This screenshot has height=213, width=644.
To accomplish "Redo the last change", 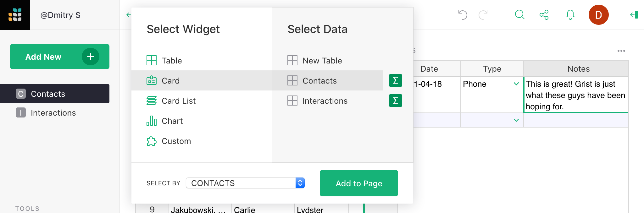I will [x=483, y=14].
